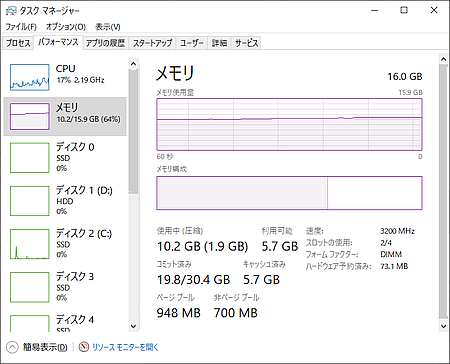Click sidebar scroll down arrow
Viewport: 450px width, 364px height.
(x=133, y=326)
